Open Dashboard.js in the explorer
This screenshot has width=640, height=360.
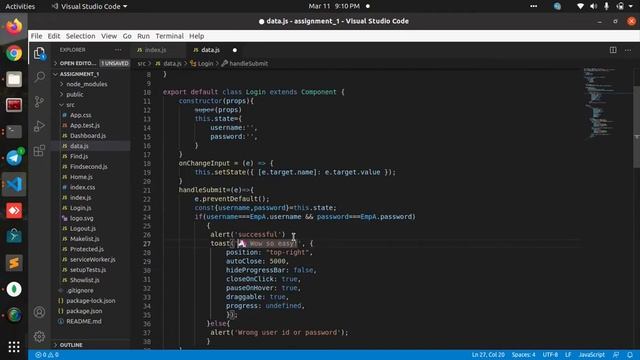(x=88, y=136)
